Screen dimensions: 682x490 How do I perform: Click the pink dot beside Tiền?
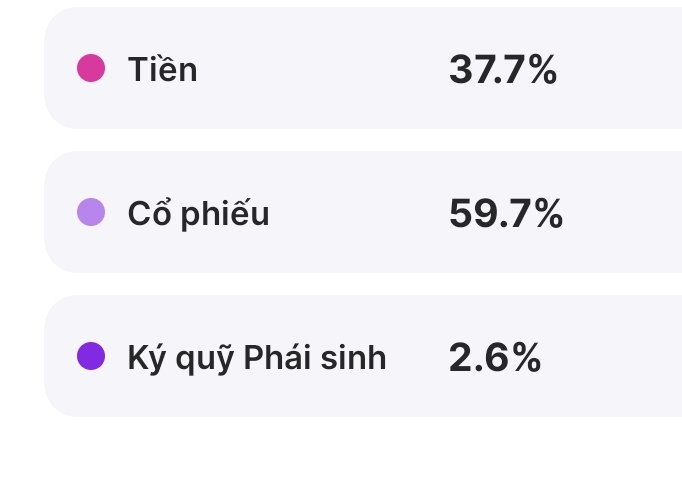click(91, 69)
